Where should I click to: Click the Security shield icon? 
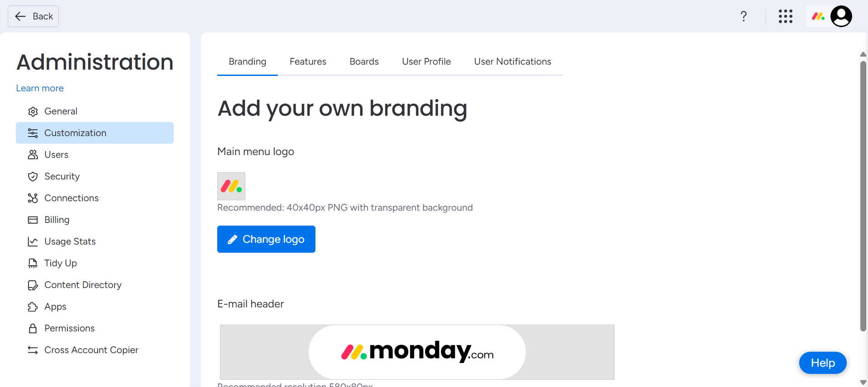pos(33,176)
